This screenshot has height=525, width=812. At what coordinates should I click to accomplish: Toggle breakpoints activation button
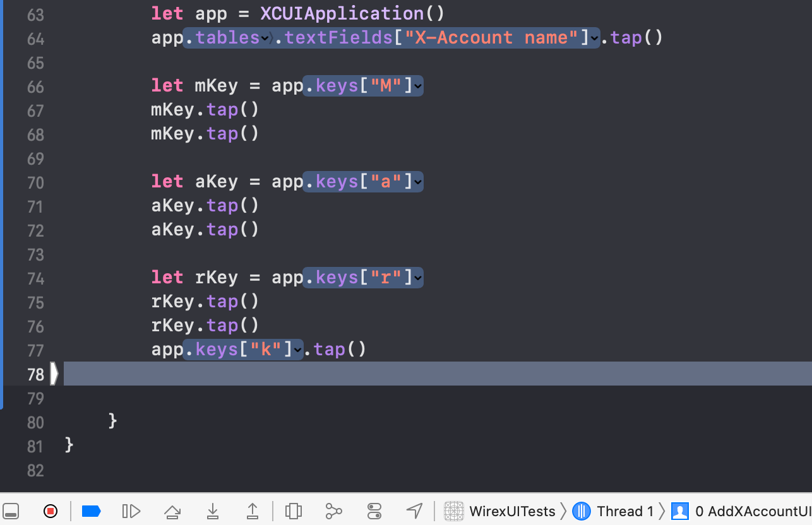pyautogui.click(x=92, y=510)
